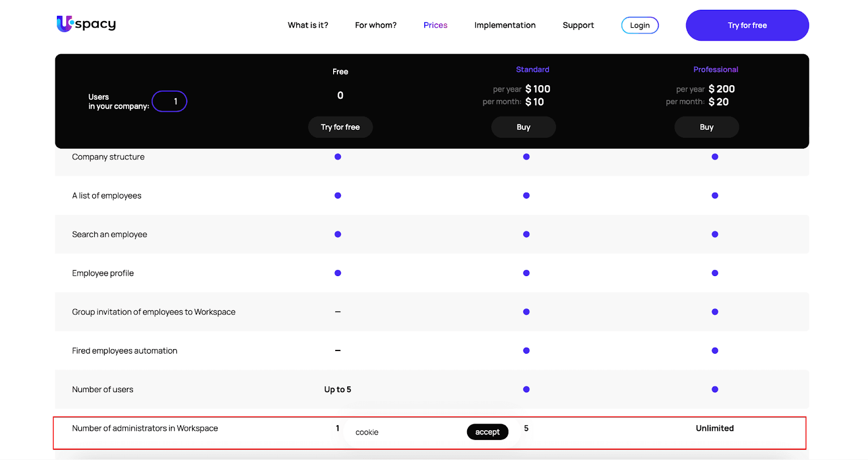
Task: Click the Login button
Action: 640,25
